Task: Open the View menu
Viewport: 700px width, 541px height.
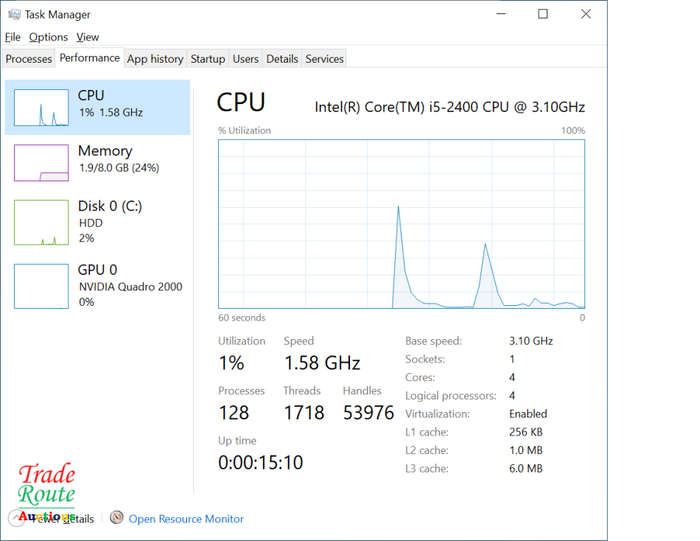Action: tap(88, 37)
